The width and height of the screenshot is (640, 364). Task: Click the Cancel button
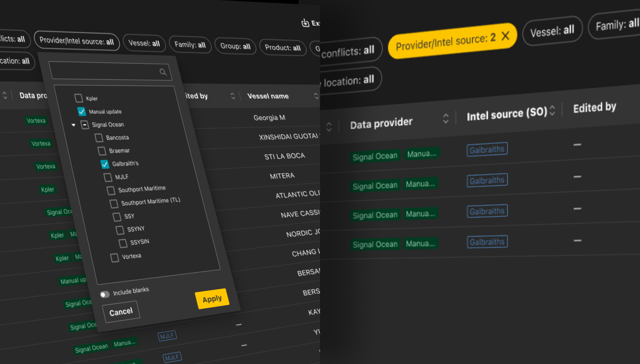(121, 312)
